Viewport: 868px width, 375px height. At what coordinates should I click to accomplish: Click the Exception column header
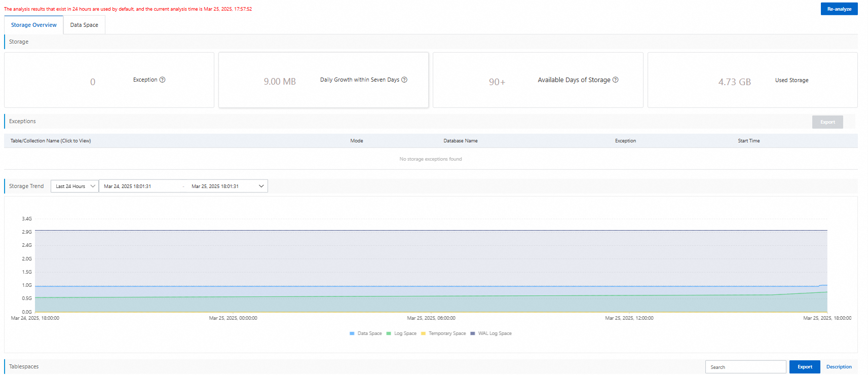point(625,141)
